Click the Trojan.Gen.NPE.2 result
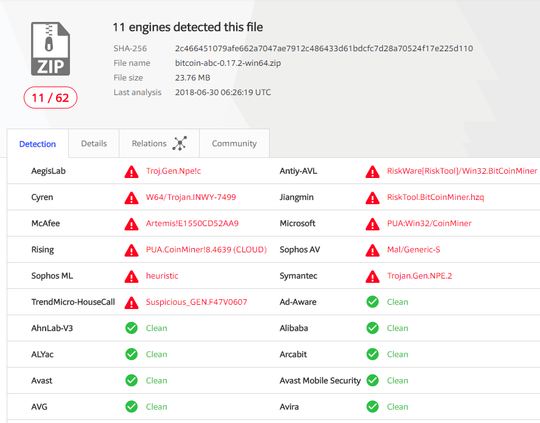The width and height of the screenshot is (540, 423). pyautogui.click(x=419, y=276)
